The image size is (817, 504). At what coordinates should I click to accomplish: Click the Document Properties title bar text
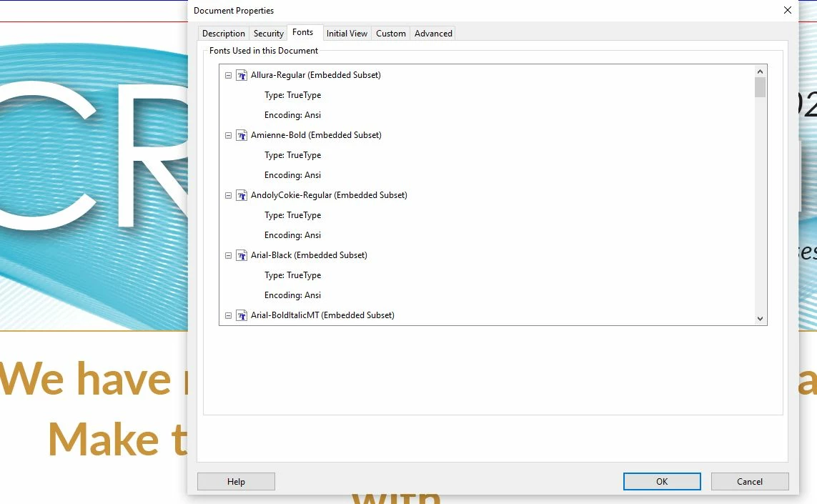point(234,11)
